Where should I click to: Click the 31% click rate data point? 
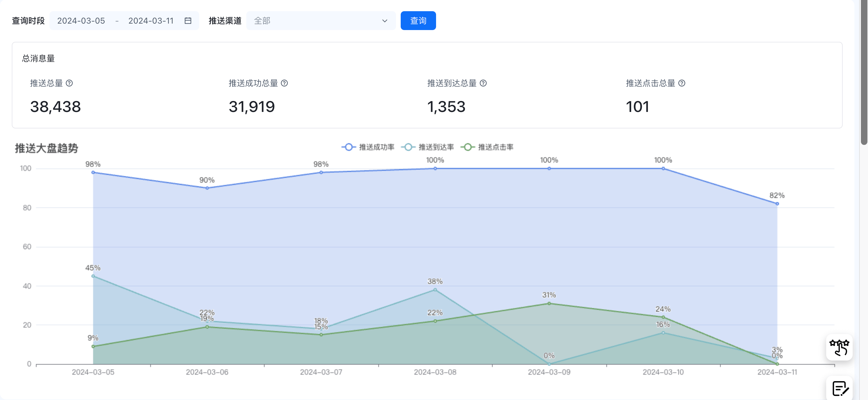[x=549, y=303]
